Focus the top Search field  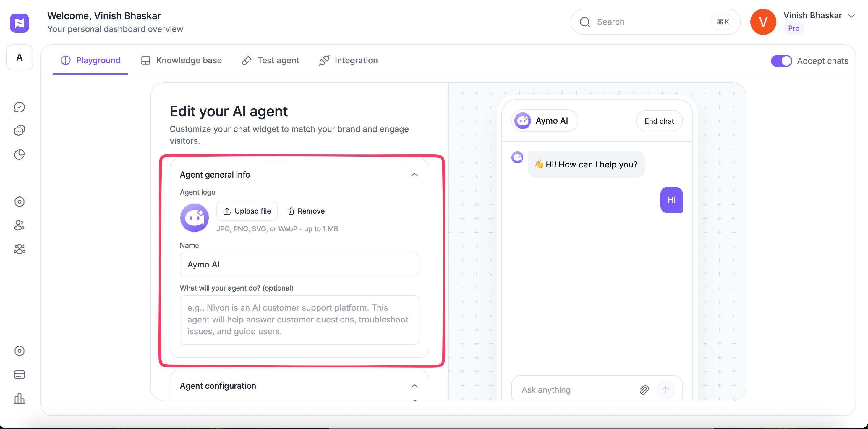655,22
